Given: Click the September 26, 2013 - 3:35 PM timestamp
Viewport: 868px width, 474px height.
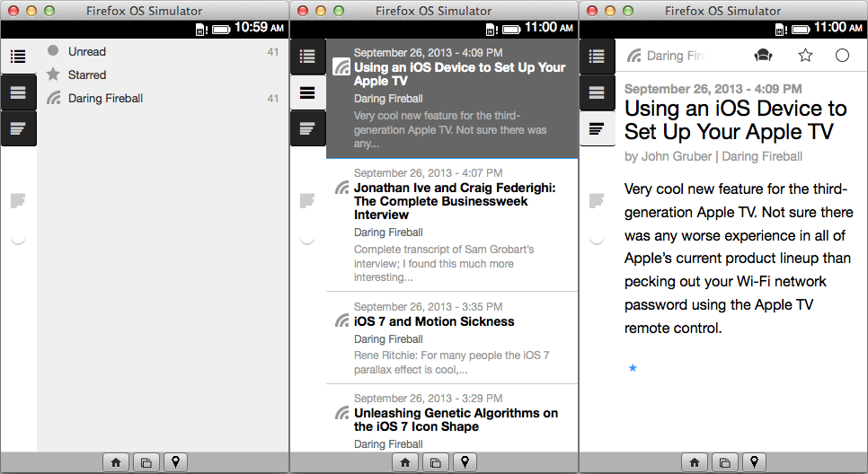Looking at the screenshot, I should coord(428,306).
